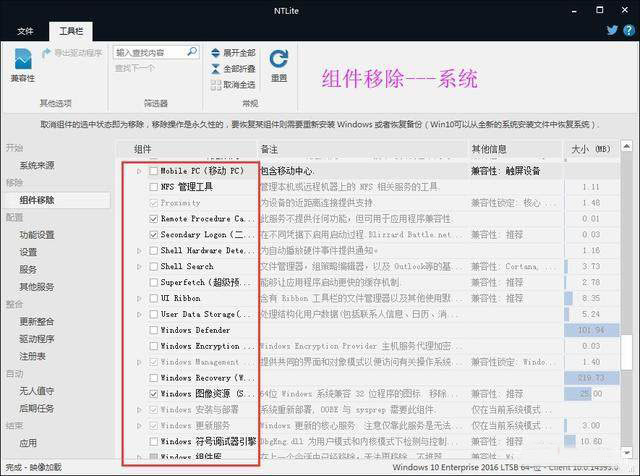Open 功能设置 in the sidebar
Screen dimensions: 640x476
(37, 235)
